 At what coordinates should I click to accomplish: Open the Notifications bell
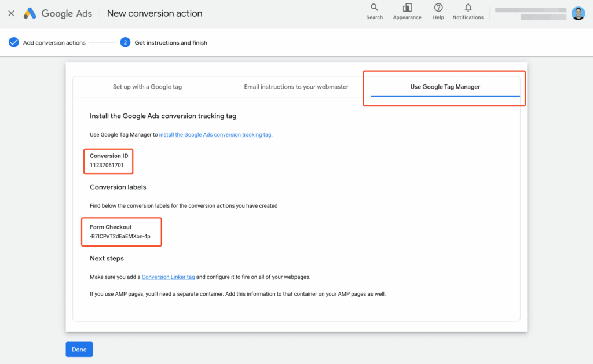[x=468, y=12]
